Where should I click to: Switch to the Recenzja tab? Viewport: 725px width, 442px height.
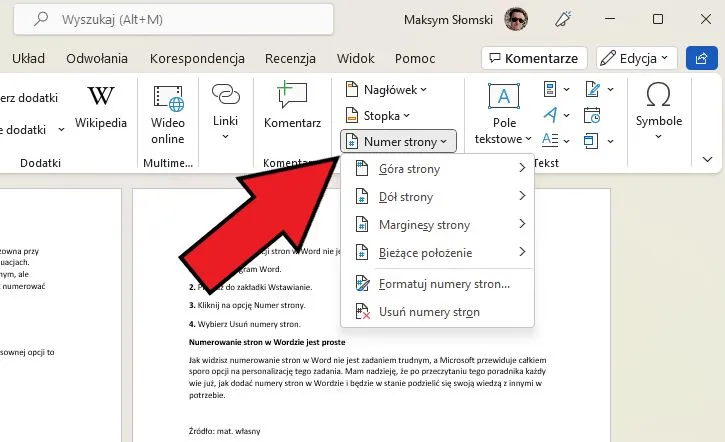click(291, 58)
